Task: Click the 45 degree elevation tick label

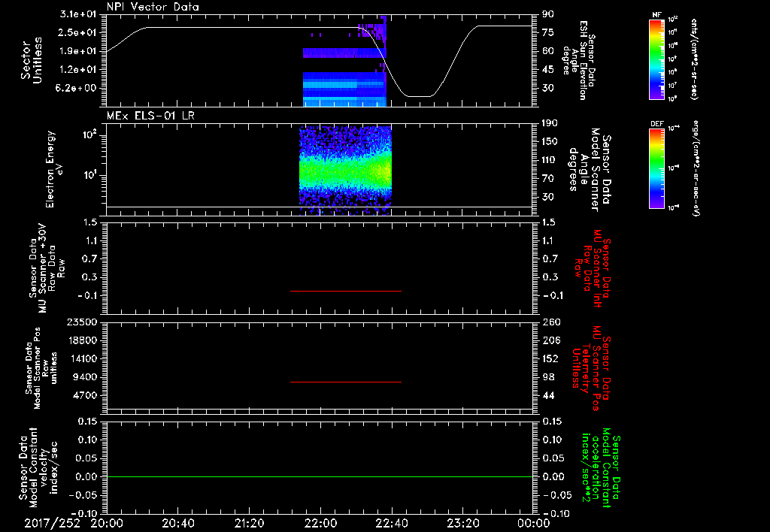Action: pyautogui.click(x=548, y=70)
